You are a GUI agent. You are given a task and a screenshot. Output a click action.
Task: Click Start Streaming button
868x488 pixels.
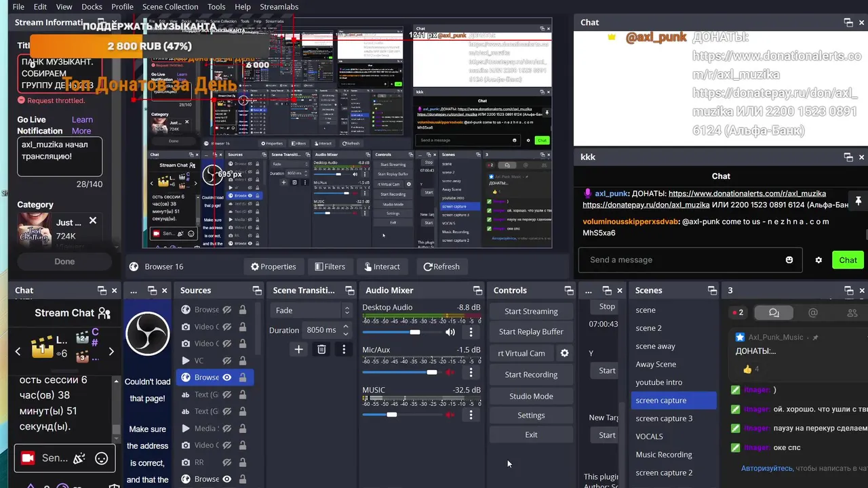(x=531, y=311)
